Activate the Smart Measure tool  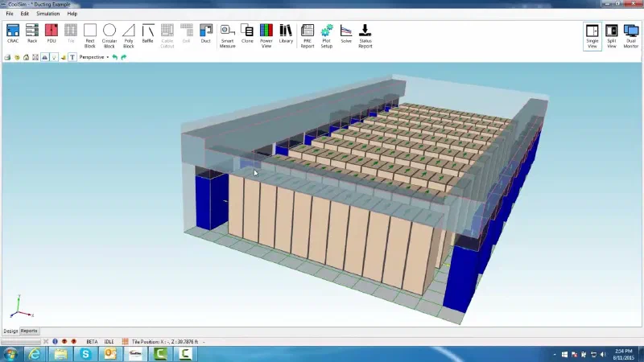coord(228,35)
